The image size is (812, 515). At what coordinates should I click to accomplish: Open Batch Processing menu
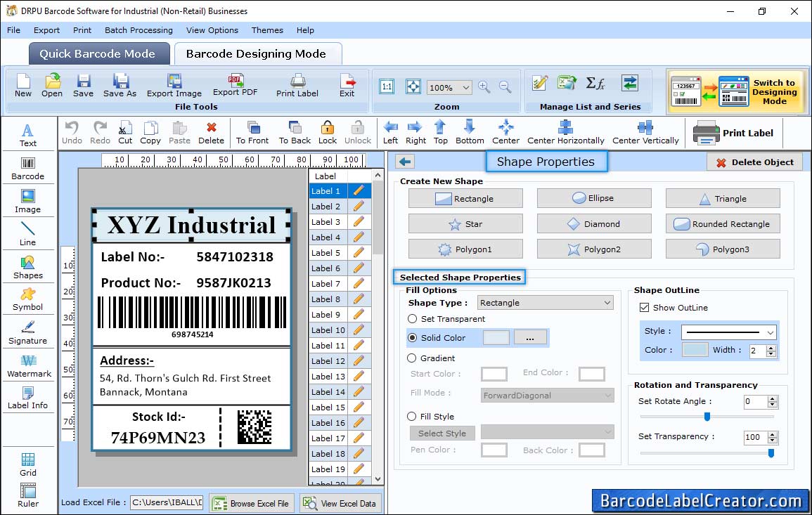[138, 30]
